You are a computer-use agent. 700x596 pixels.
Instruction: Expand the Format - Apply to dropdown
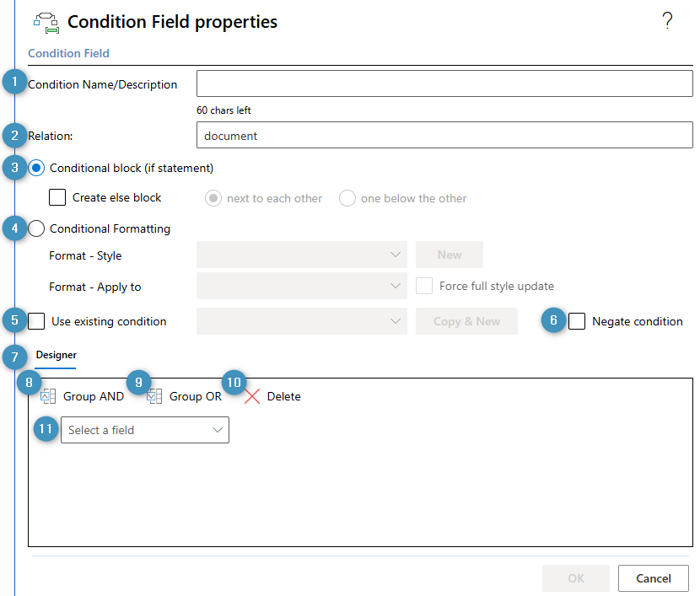coord(302,286)
